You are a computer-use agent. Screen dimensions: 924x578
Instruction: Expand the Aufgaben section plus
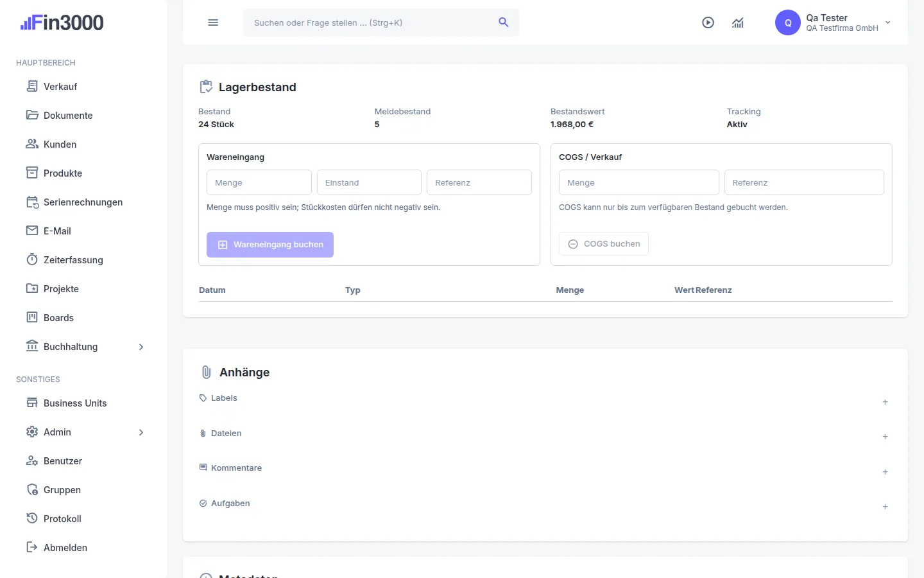(x=885, y=507)
